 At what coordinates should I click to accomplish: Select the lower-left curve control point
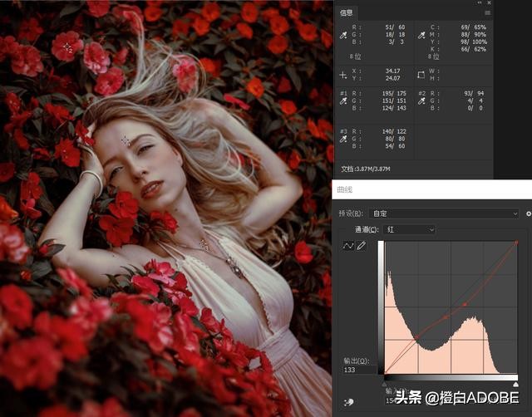tap(417, 336)
